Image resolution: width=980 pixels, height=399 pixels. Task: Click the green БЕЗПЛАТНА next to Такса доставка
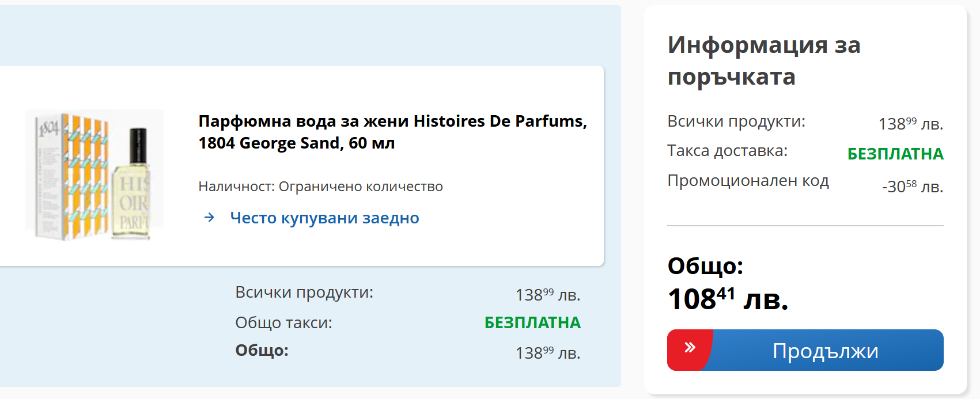pos(895,154)
